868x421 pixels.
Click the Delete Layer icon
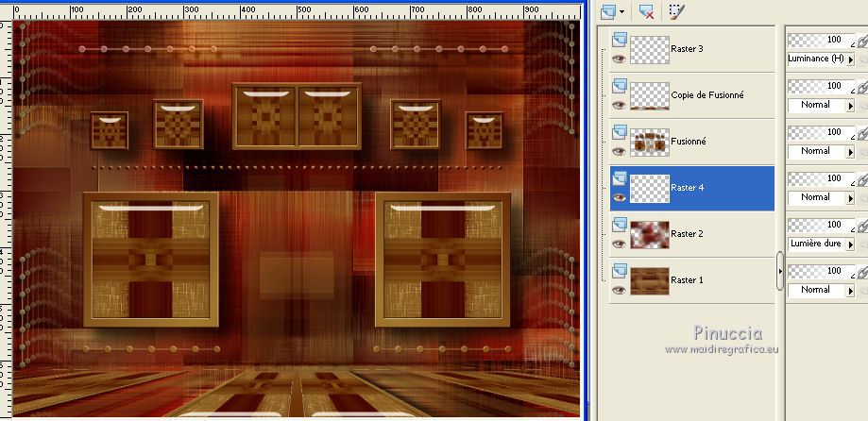[646, 11]
